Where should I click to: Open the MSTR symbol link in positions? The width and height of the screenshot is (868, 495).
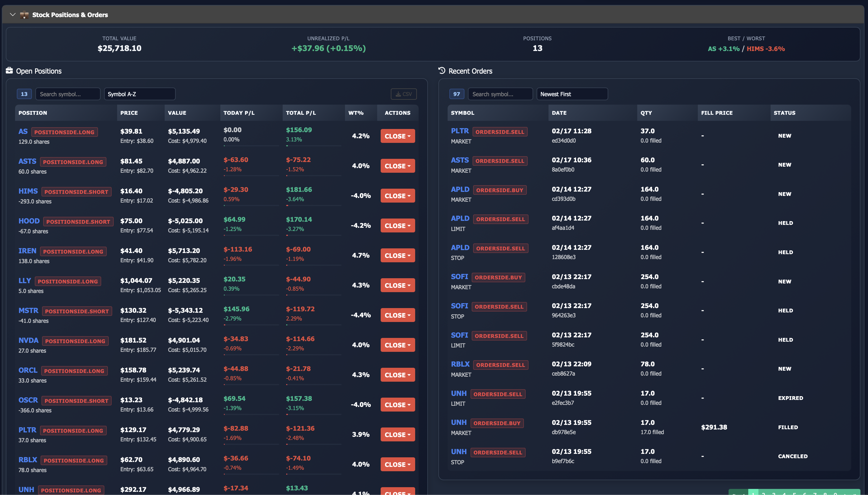(x=28, y=310)
